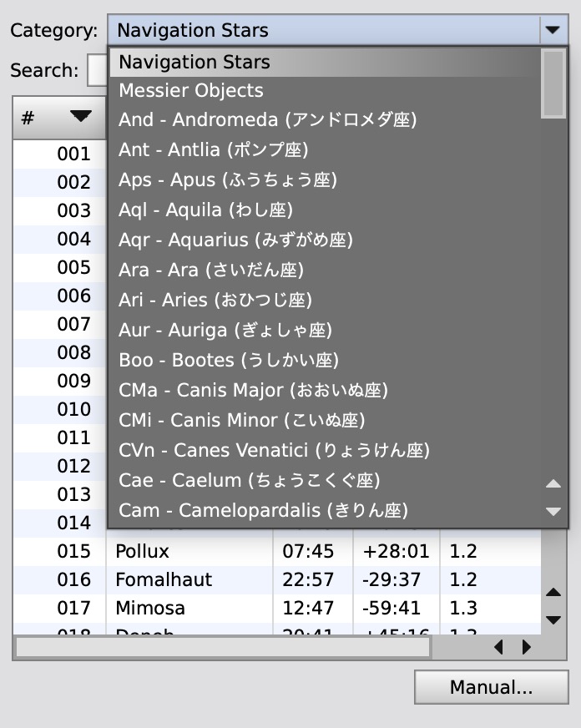This screenshot has width=581, height=728.
Task: Click the right arrow of the horizontal scrollbar
Action: click(x=526, y=647)
